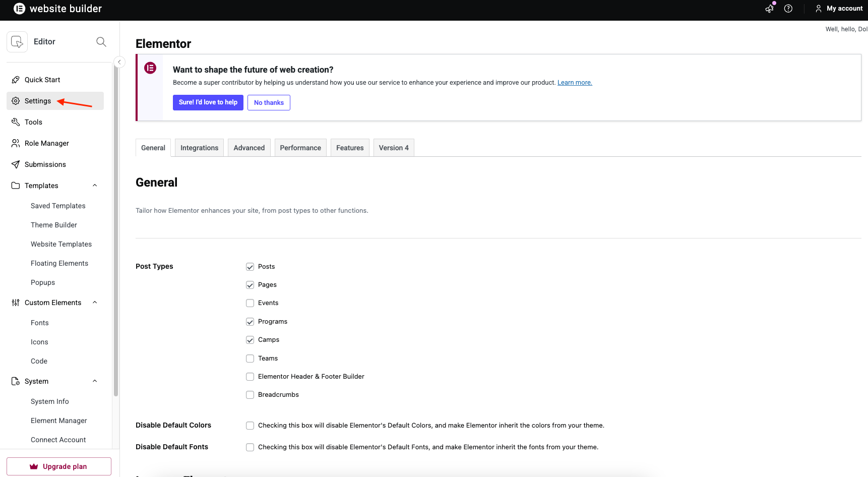Click the Editor cursor icon

[x=17, y=42]
